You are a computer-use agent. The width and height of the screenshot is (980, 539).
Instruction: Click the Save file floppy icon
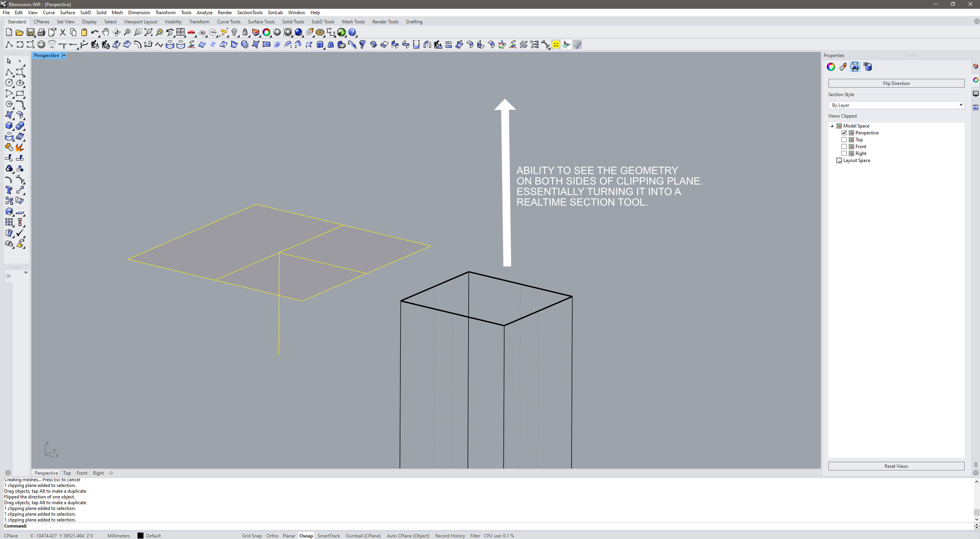(x=30, y=33)
